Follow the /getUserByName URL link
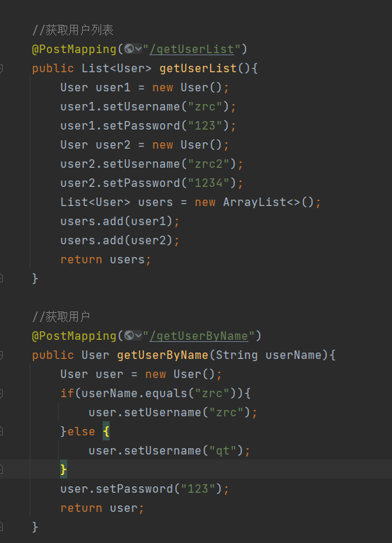The image size is (392, 543). (199, 336)
